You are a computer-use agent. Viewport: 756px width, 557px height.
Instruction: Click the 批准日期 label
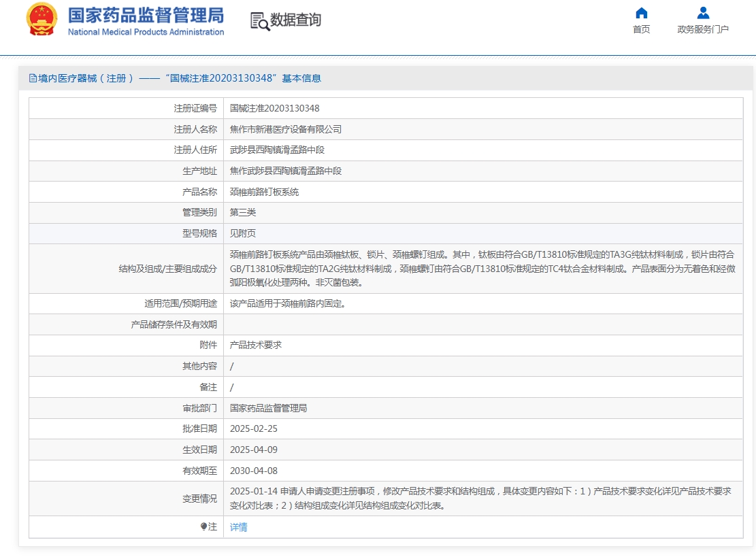[199, 429]
